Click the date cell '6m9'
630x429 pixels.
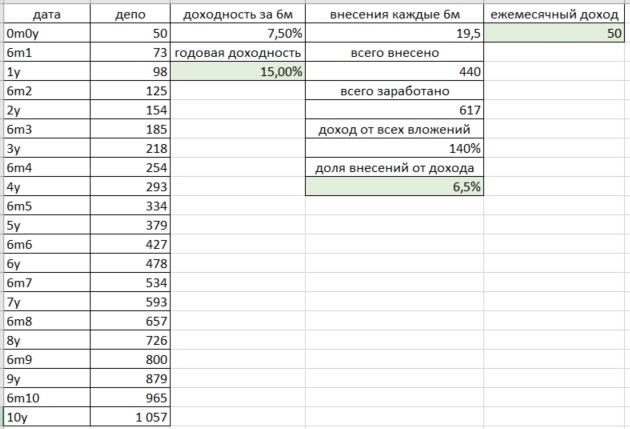[x=47, y=359]
